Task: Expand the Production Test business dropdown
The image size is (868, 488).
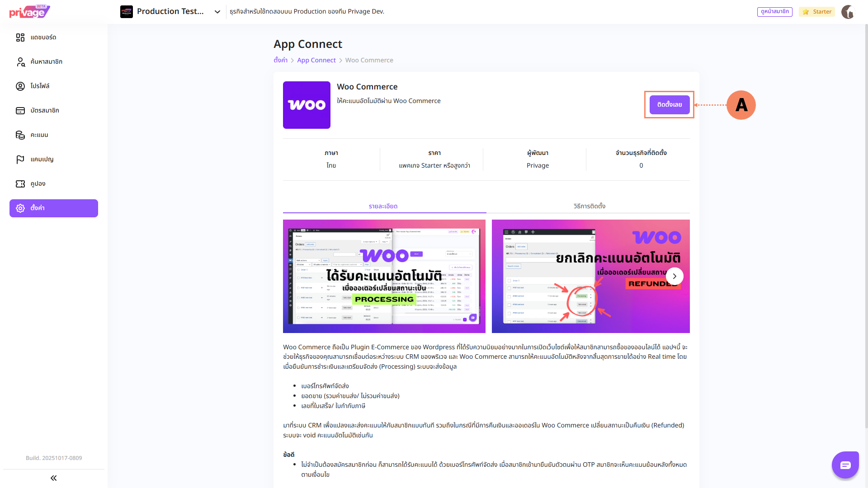Action: coord(217,12)
